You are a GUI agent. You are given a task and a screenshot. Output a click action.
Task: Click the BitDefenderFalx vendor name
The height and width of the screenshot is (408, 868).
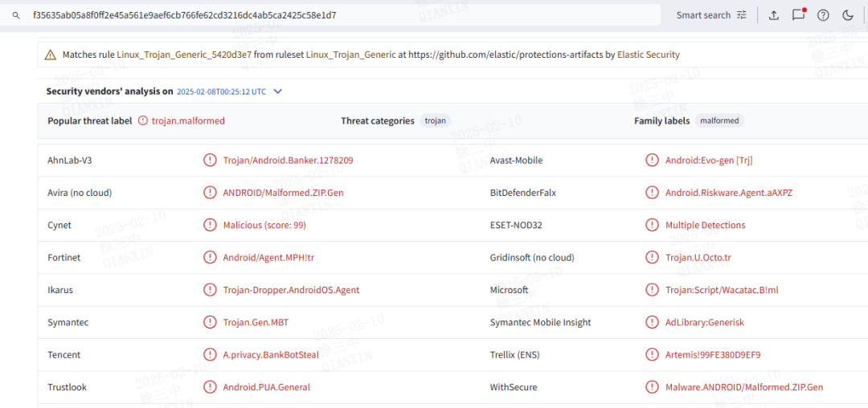[522, 193]
